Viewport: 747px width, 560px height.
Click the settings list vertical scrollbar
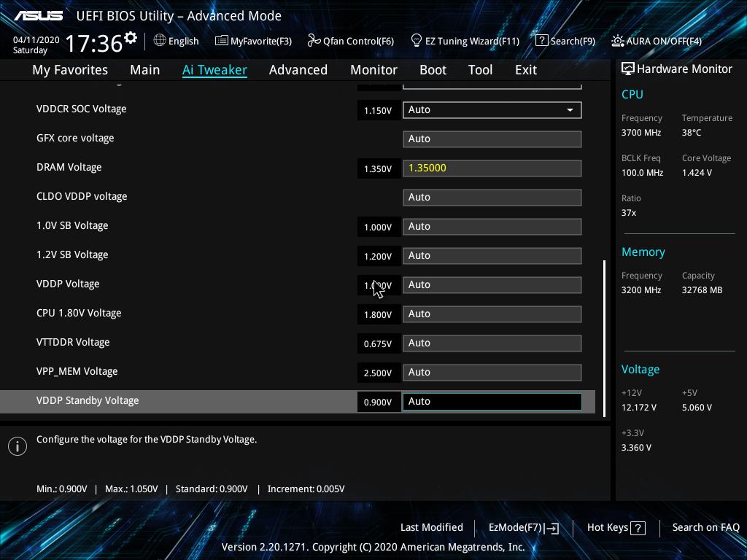coord(605,338)
